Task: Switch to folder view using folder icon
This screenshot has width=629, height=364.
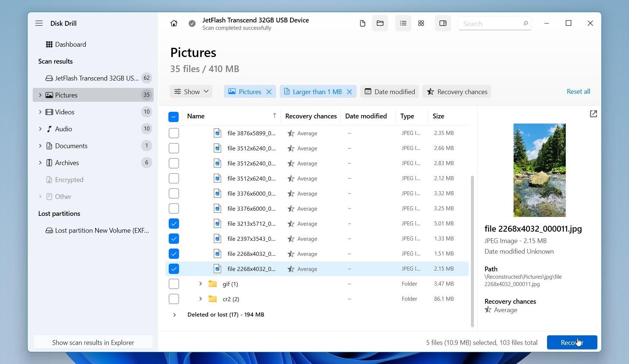Action: click(x=380, y=24)
